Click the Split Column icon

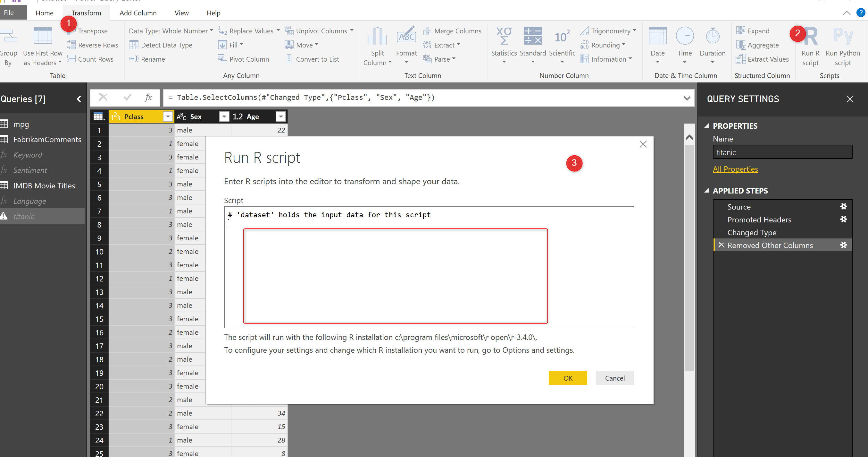point(377,36)
